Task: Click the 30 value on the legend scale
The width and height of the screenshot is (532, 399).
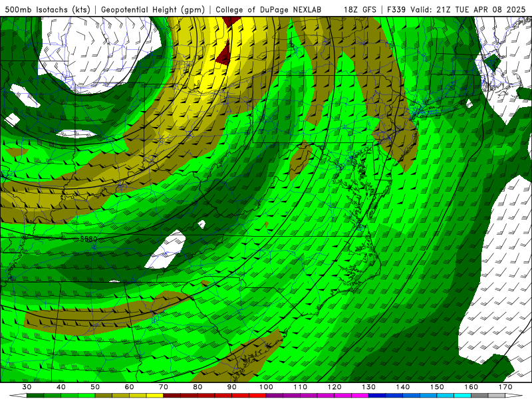Action: (27, 387)
